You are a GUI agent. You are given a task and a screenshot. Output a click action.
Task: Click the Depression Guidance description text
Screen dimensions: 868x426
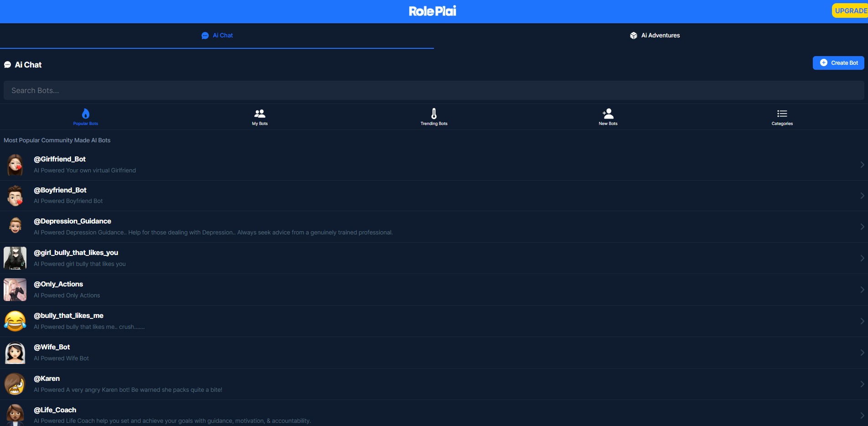213,233
